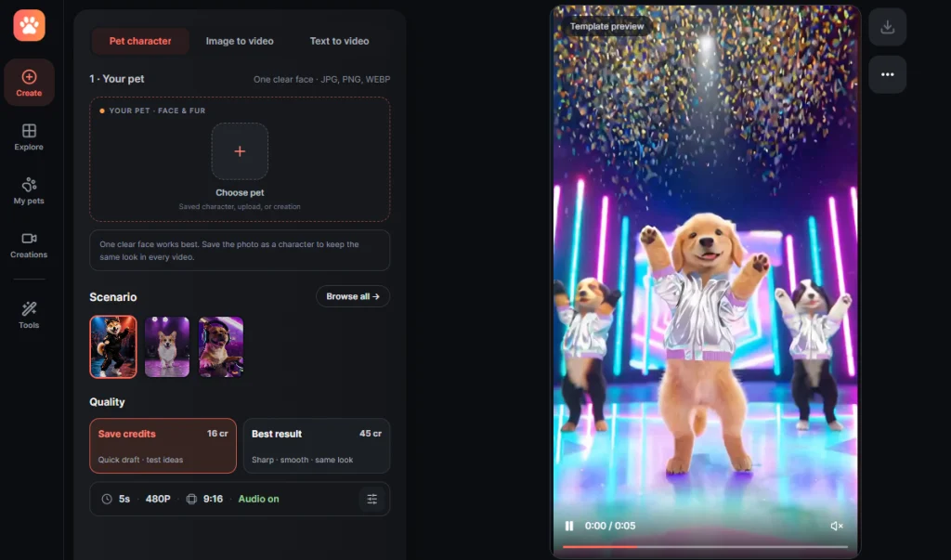Click the video progress bar
The image size is (951, 560).
click(705, 547)
